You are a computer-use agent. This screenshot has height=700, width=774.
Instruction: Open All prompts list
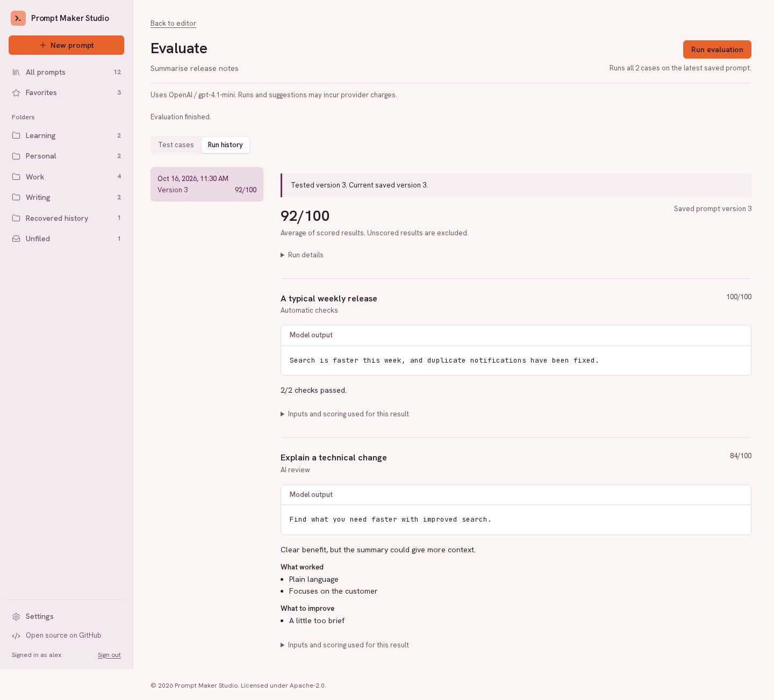point(66,72)
